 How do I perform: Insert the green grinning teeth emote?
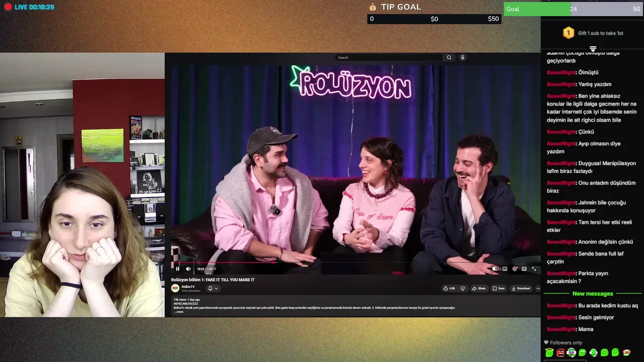(582, 352)
